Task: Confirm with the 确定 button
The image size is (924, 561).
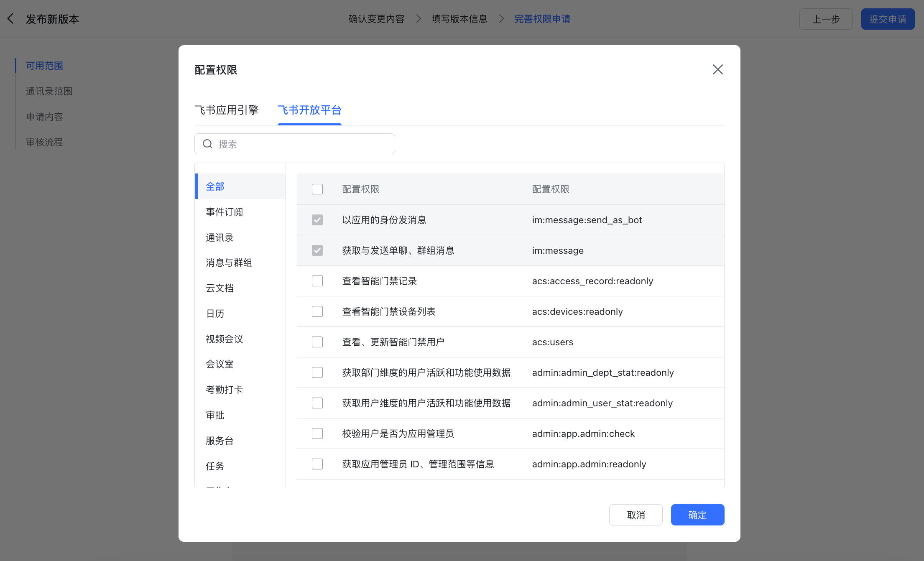Action: click(697, 515)
